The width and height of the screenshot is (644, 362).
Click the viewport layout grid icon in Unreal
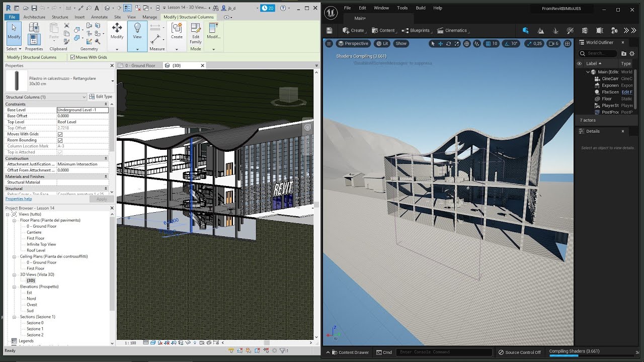[x=568, y=44]
